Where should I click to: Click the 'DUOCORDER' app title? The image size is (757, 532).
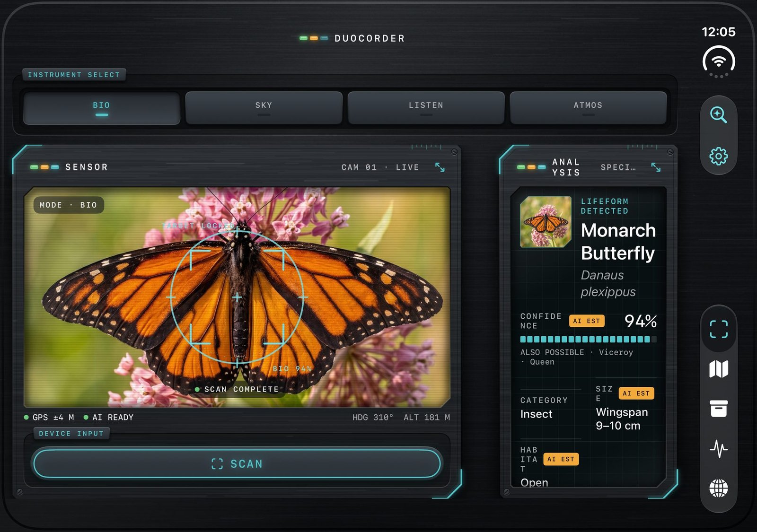coord(370,38)
